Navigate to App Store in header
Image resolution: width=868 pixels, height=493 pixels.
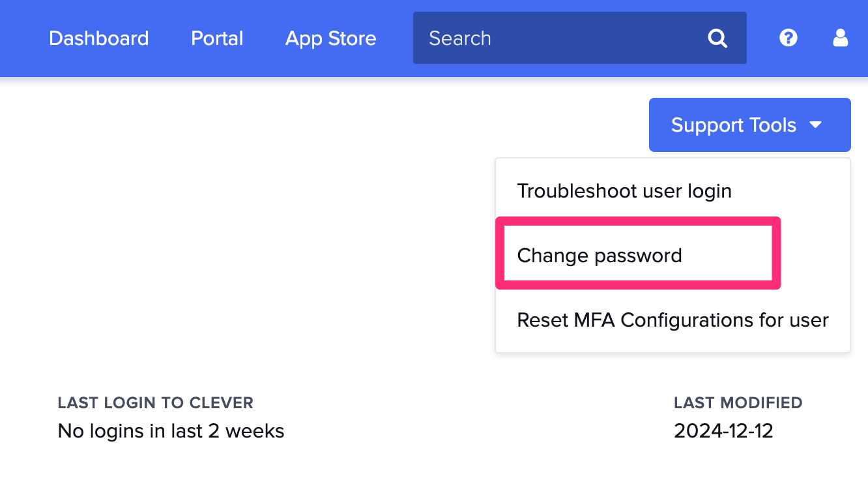coord(331,38)
